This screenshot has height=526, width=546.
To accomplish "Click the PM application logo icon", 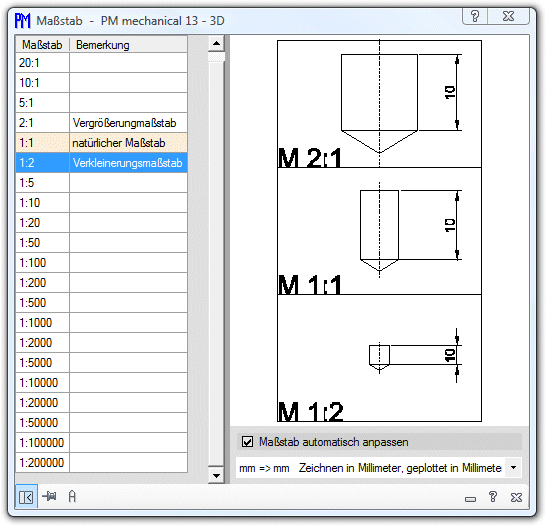I will (x=23, y=21).
